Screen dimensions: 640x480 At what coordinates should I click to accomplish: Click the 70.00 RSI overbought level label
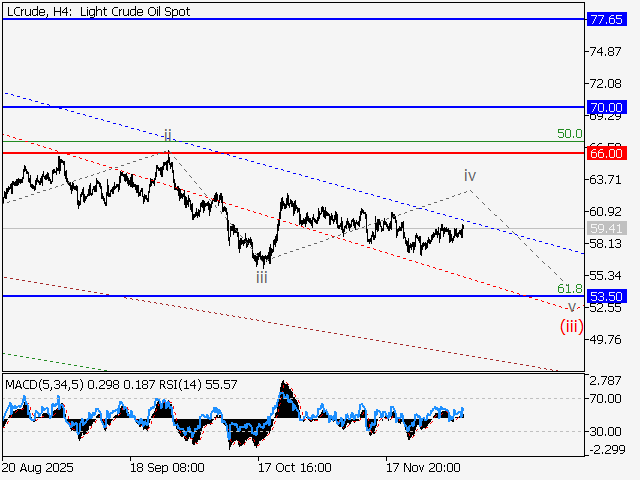pos(603,398)
